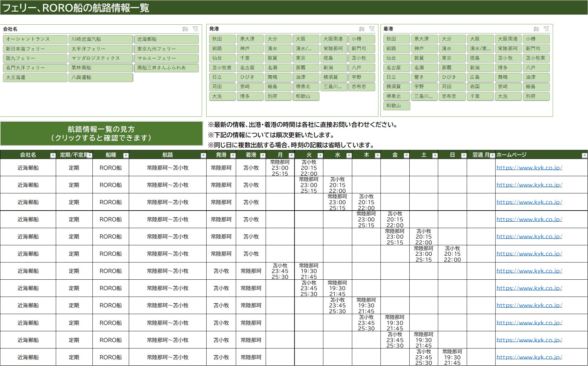Filter company by オーシャントランス
The height and width of the screenshot is (366, 588).
[35, 39]
